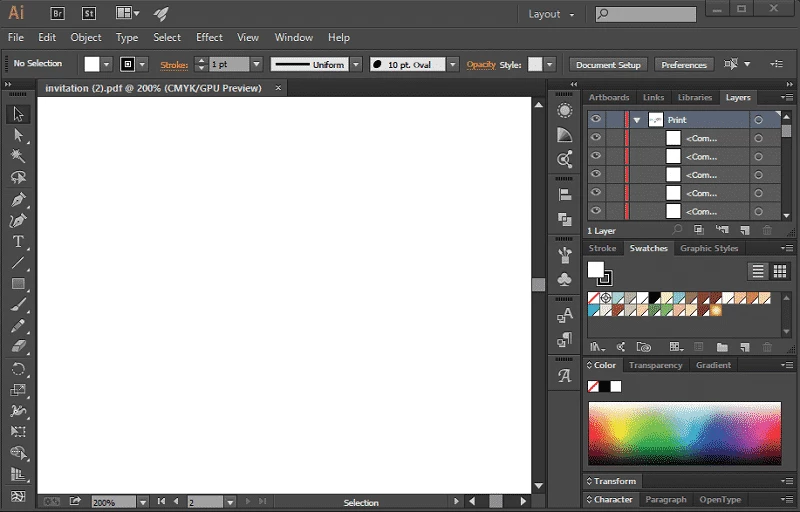Collapse the Print layer disclosure triangle

pyautogui.click(x=636, y=120)
